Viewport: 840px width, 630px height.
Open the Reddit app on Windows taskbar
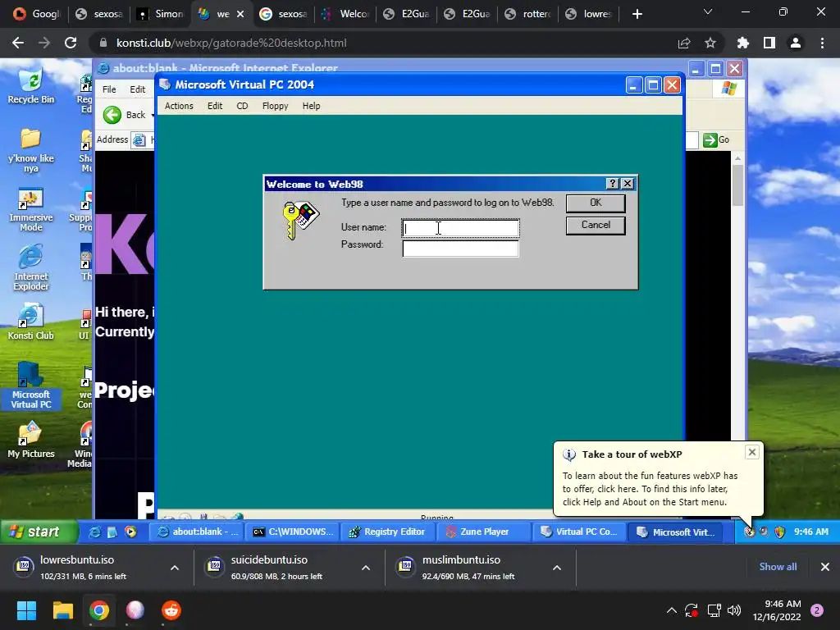(171, 610)
